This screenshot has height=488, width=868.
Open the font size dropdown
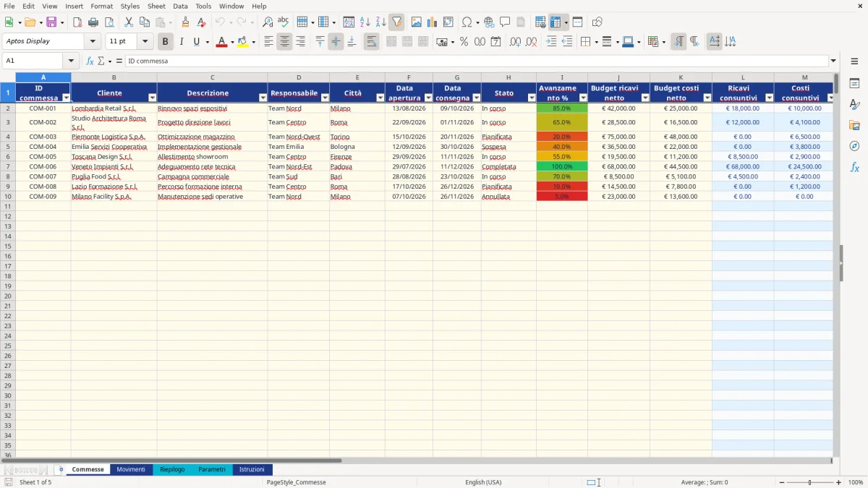(x=145, y=42)
